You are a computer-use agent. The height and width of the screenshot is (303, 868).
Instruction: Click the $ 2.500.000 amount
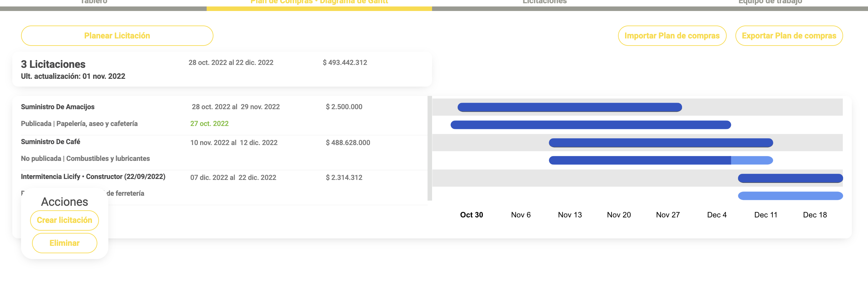(x=344, y=107)
